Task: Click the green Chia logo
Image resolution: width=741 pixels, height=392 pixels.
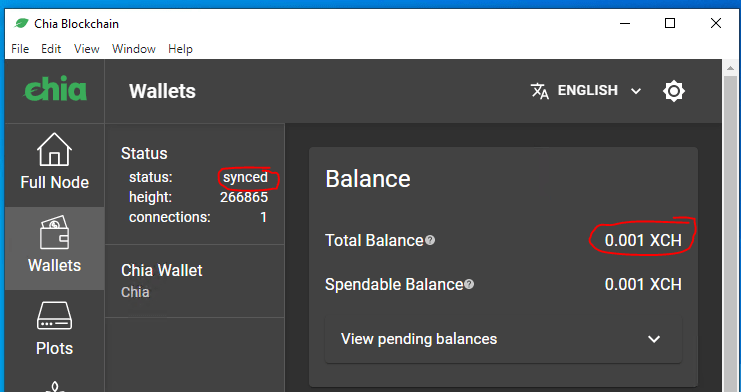Action: (55, 88)
